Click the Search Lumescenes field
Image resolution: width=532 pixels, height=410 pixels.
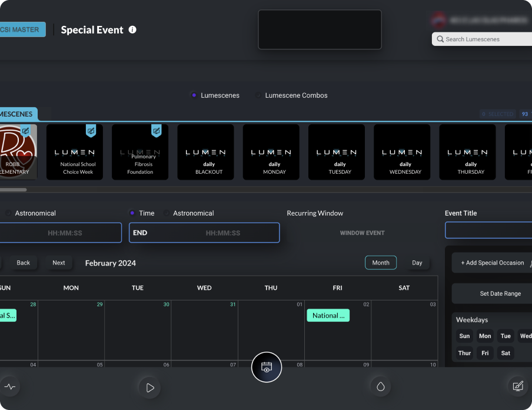[x=482, y=39]
